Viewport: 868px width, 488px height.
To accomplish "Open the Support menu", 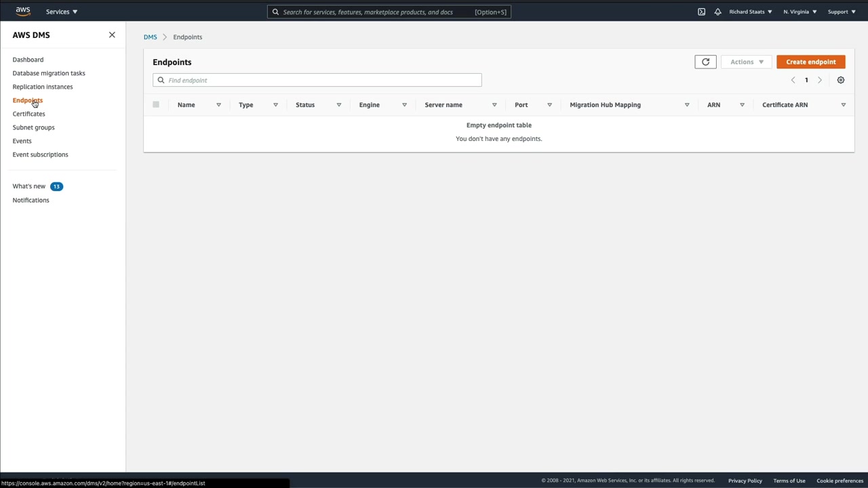I will point(842,12).
